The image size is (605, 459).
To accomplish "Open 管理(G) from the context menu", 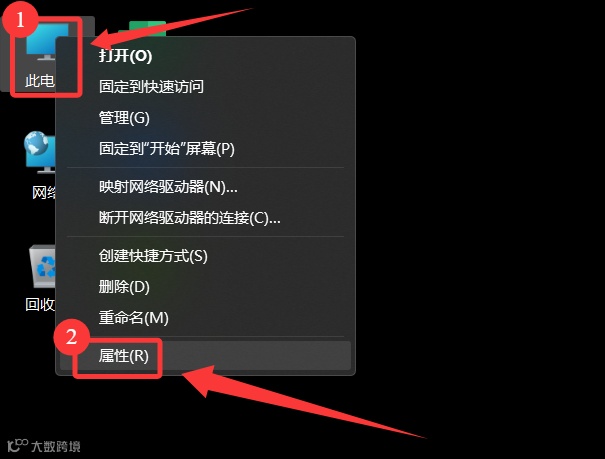I will pos(124,118).
